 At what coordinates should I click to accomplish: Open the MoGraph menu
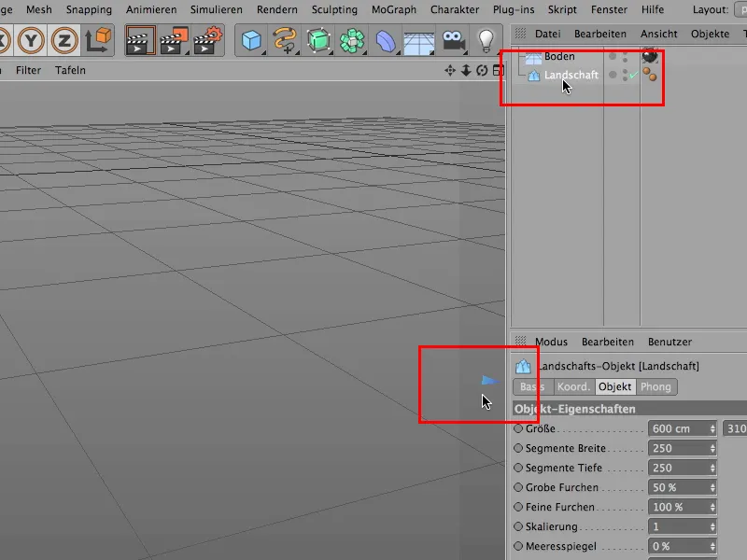pyautogui.click(x=393, y=9)
